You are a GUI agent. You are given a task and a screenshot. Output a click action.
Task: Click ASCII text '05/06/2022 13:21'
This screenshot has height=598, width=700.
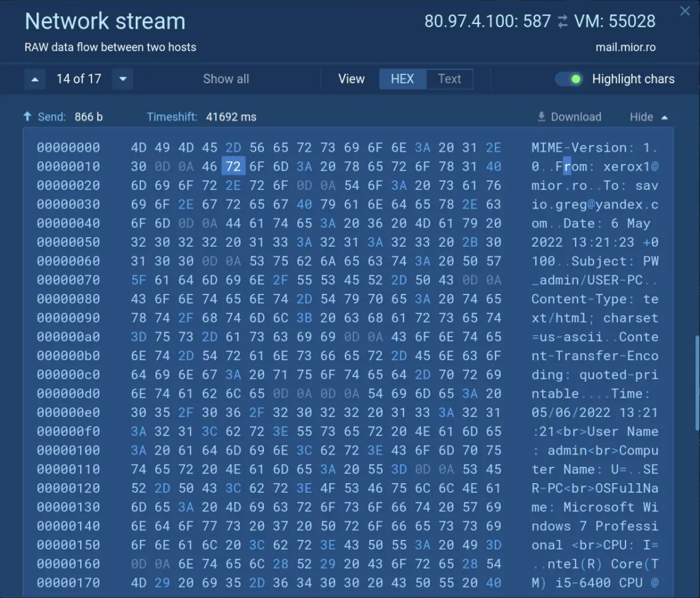coord(595,412)
